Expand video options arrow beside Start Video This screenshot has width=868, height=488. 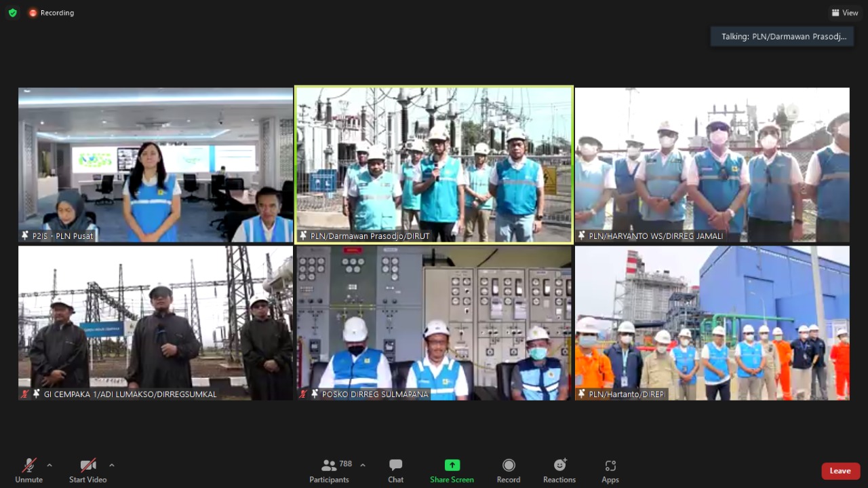[x=112, y=465]
